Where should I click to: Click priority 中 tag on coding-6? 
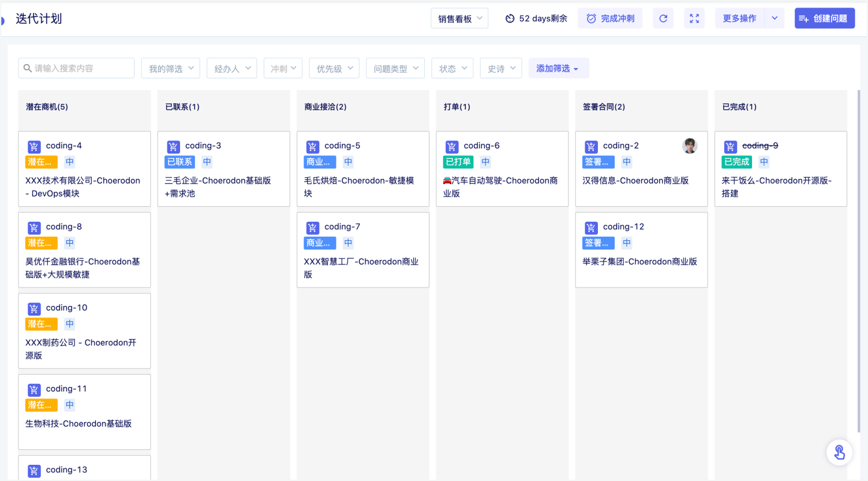[x=485, y=162]
